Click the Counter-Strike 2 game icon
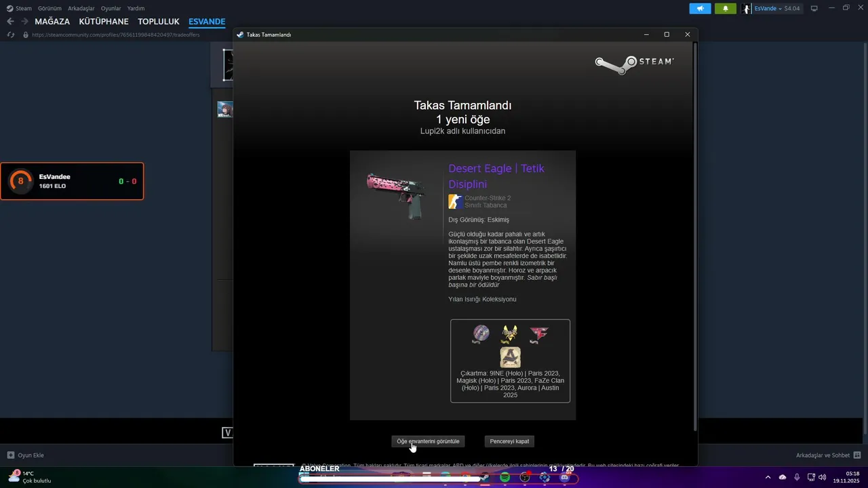868x488 pixels. pos(455,201)
